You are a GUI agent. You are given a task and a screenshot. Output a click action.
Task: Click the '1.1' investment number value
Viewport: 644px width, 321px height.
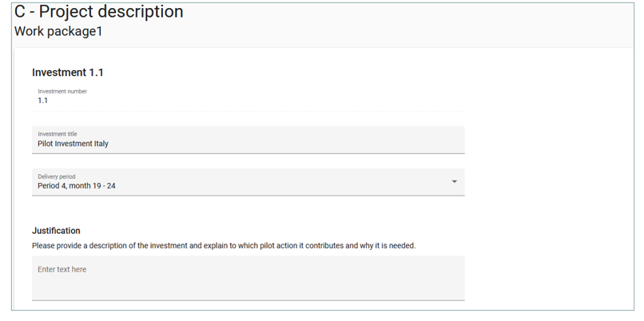(x=43, y=101)
